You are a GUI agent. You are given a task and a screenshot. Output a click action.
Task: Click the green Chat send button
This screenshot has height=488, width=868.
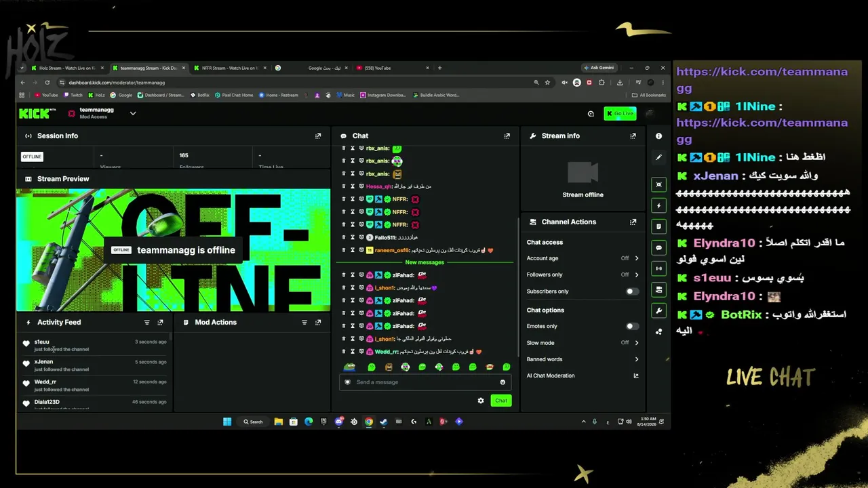[x=500, y=401]
